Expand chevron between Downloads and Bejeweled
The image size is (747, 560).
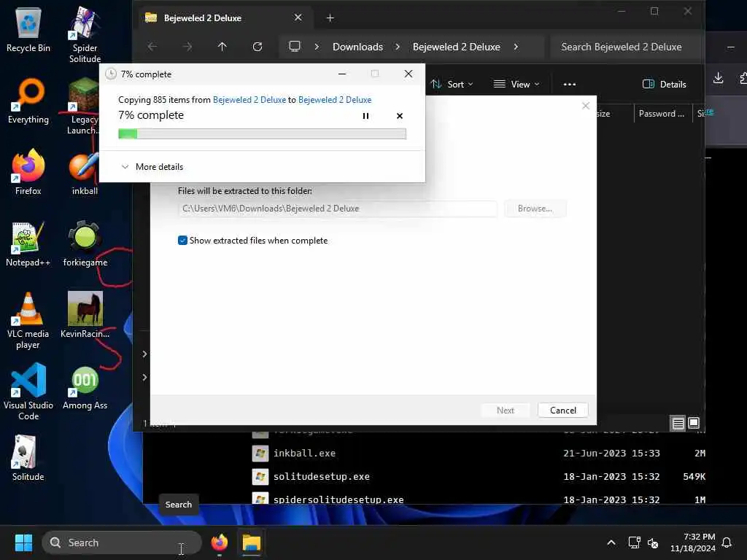click(x=398, y=47)
